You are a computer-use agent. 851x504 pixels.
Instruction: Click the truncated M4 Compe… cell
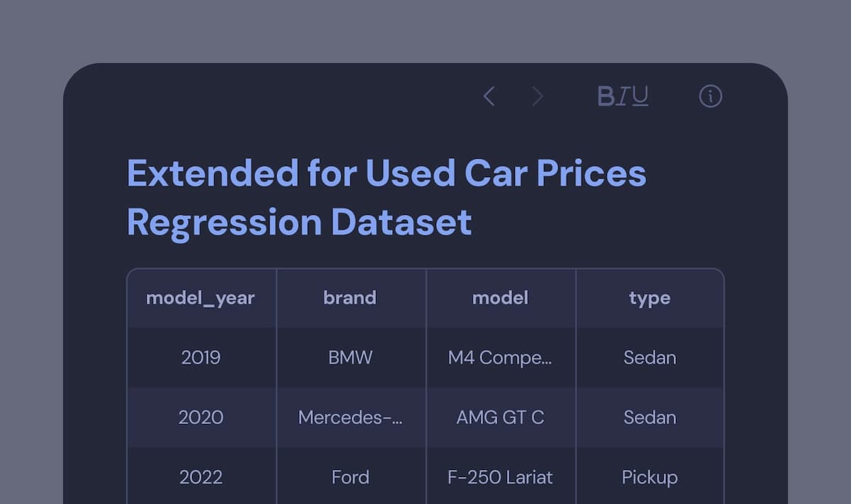[x=500, y=357]
